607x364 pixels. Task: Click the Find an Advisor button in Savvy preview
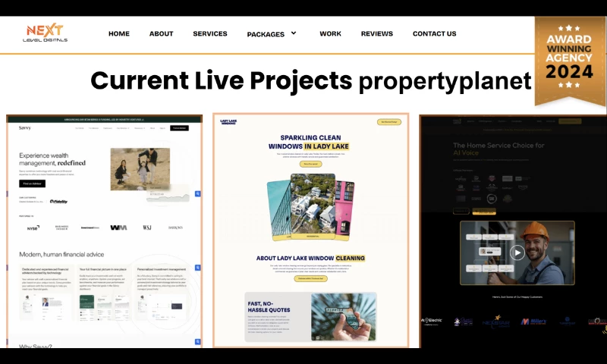coord(33,184)
